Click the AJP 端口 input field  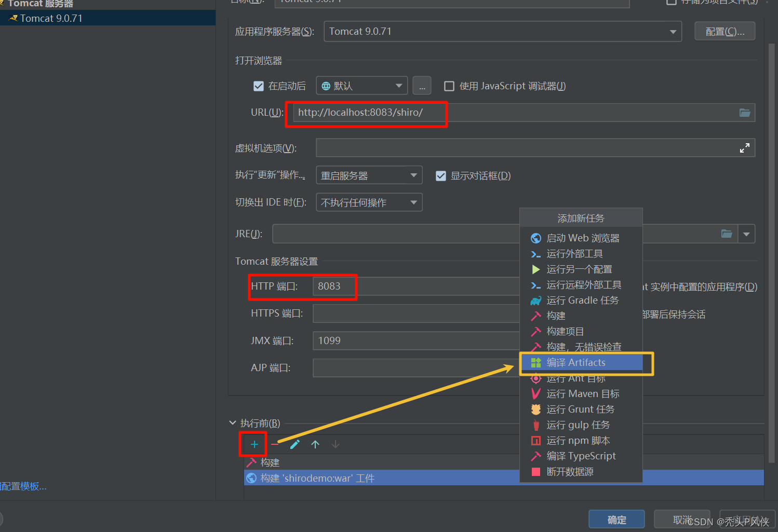pyautogui.click(x=416, y=367)
